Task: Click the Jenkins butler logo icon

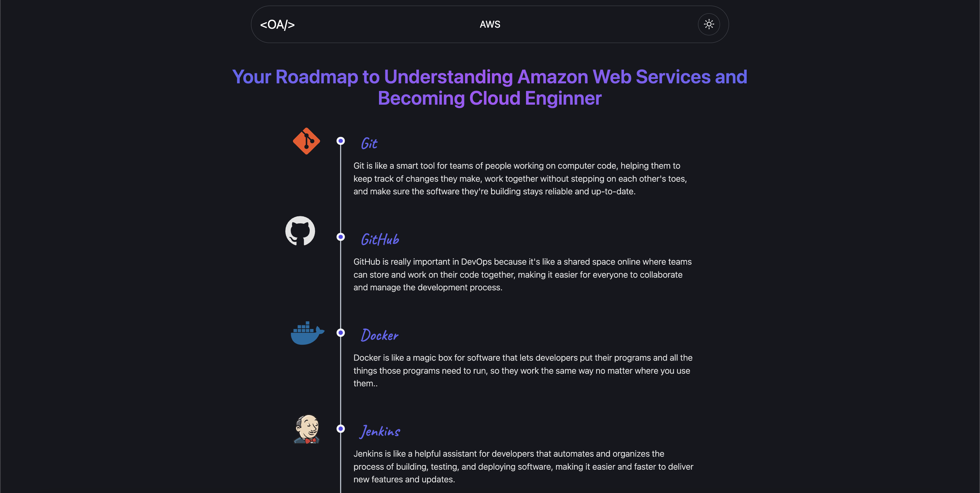Action: click(x=307, y=429)
